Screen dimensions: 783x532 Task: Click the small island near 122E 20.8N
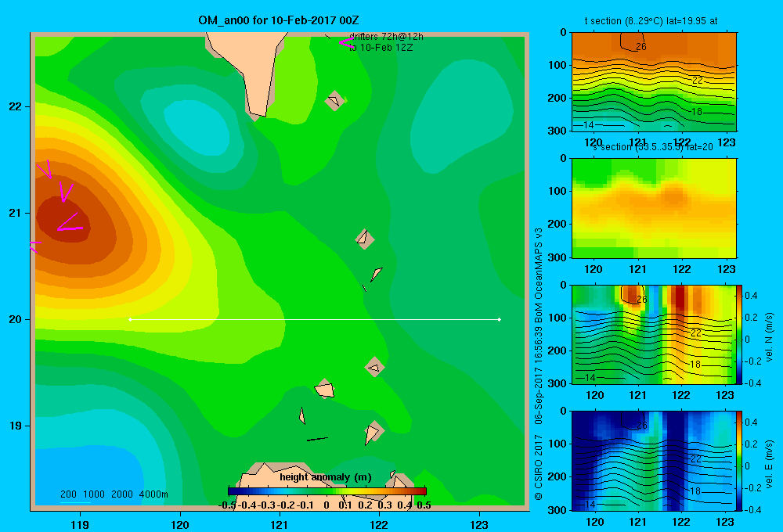click(x=364, y=238)
